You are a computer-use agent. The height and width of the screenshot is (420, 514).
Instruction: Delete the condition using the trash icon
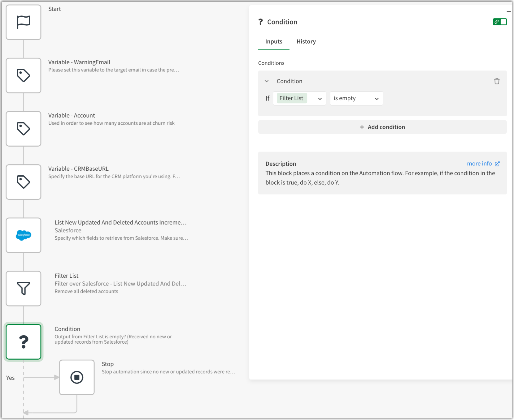[497, 81]
